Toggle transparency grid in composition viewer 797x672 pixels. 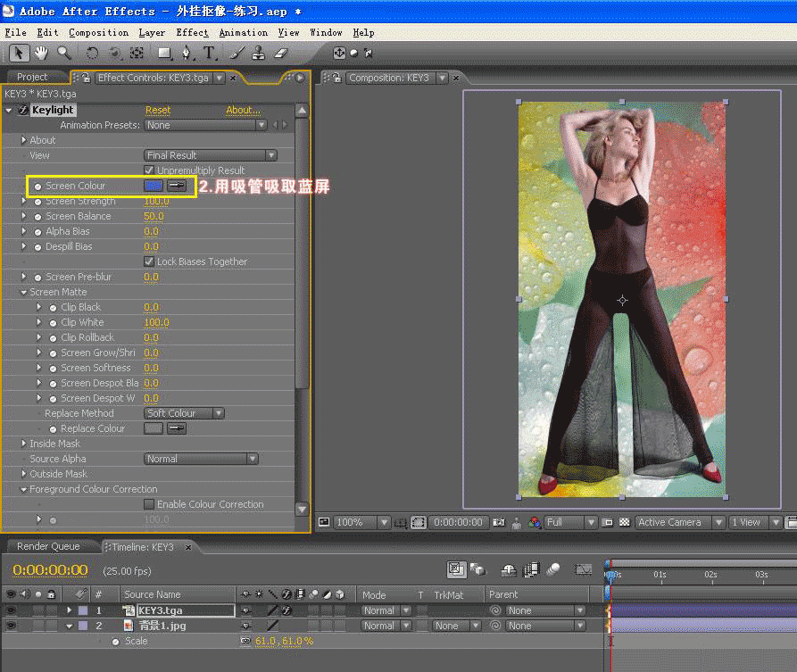tap(624, 523)
